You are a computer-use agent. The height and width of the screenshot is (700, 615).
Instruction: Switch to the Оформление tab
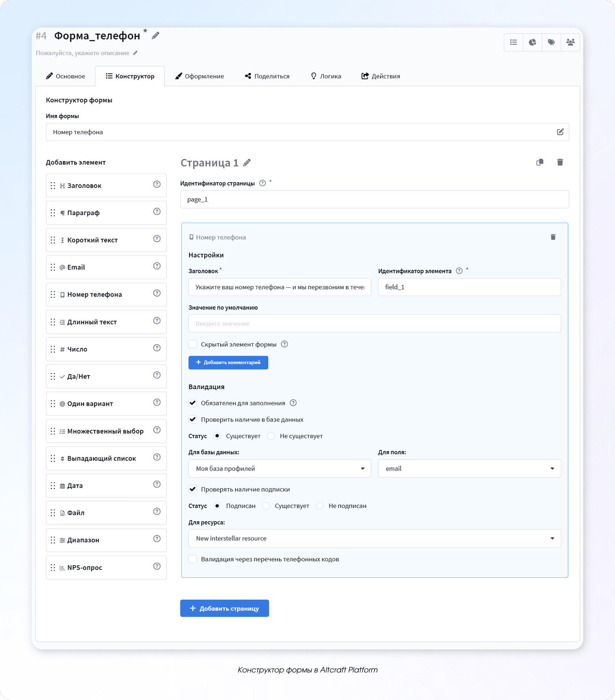(199, 76)
